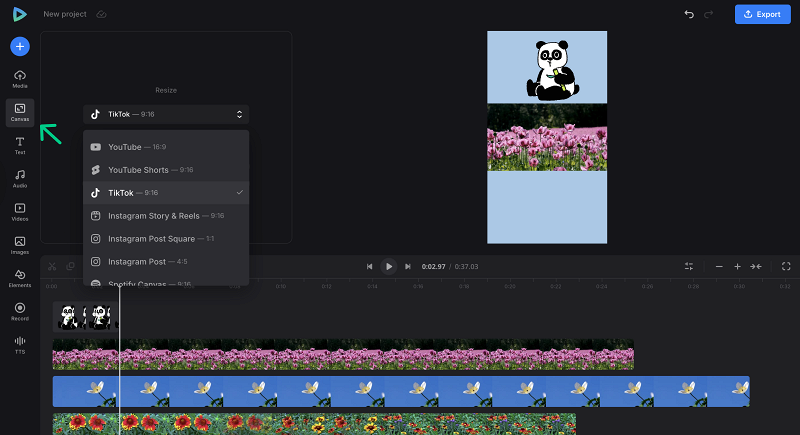Click the duplicate clip icon
The image size is (800, 435).
tap(70, 266)
